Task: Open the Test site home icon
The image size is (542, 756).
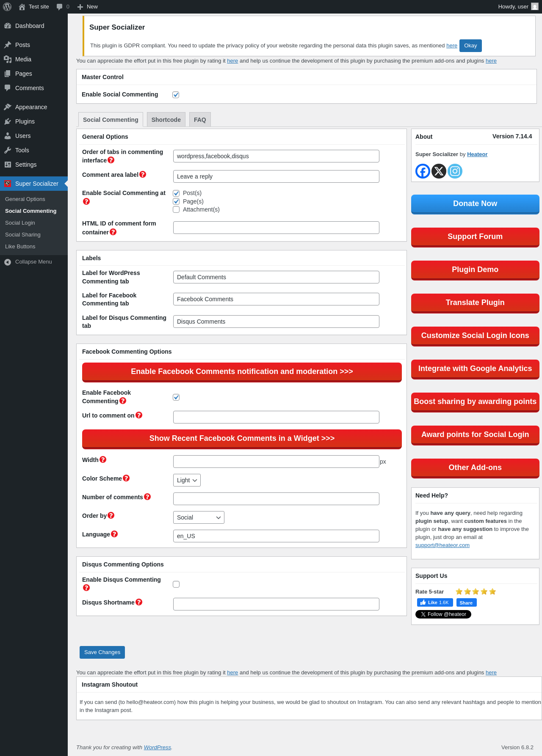Action: 22,7
